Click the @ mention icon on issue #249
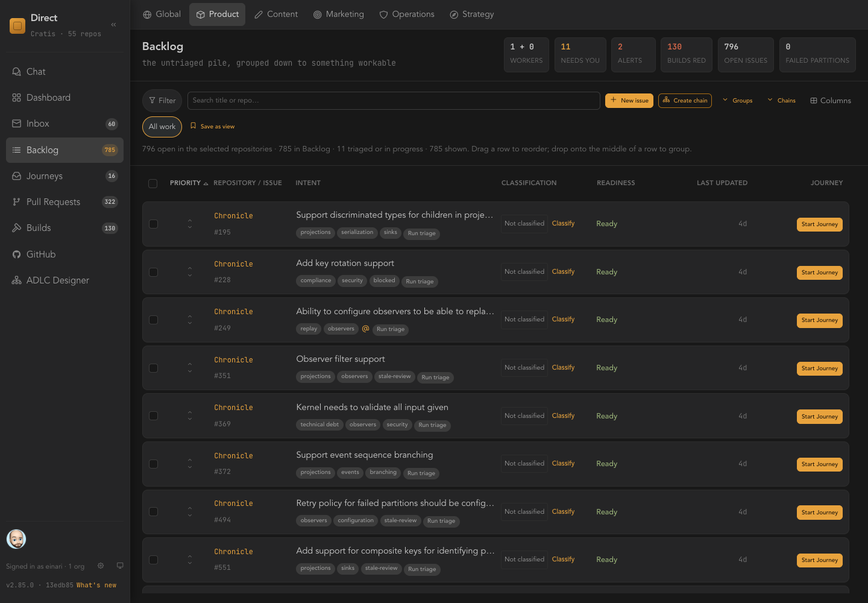Screen dimensions: 868x603 [365, 329]
